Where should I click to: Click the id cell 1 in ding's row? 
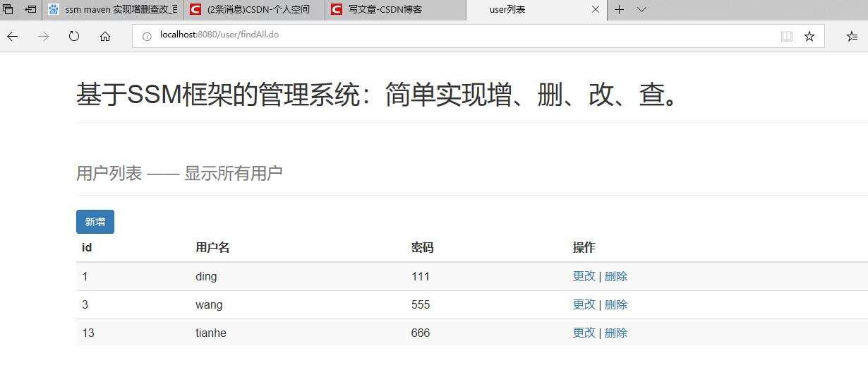coord(85,276)
